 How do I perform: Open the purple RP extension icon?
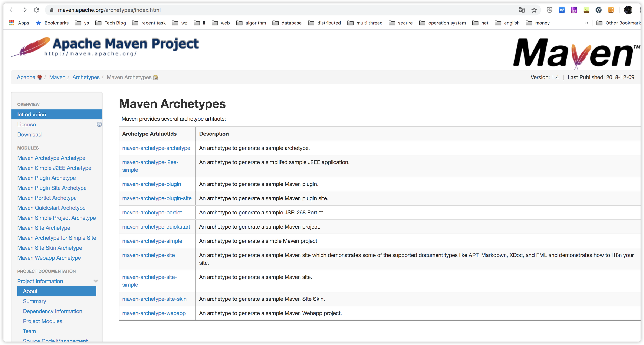point(574,10)
